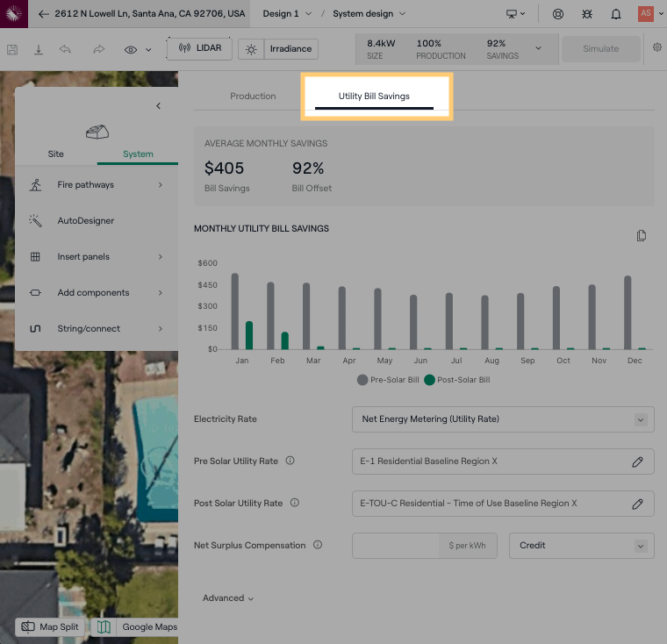This screenshot has width=667, height=644.
Task: Click the redo arrow icon
Action: pos(98,50)
